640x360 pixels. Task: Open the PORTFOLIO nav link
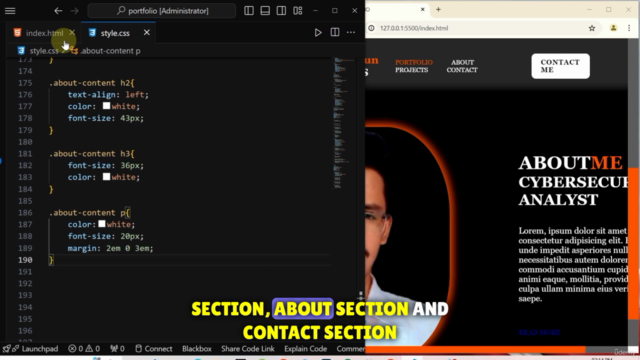[x=414, y=62]
